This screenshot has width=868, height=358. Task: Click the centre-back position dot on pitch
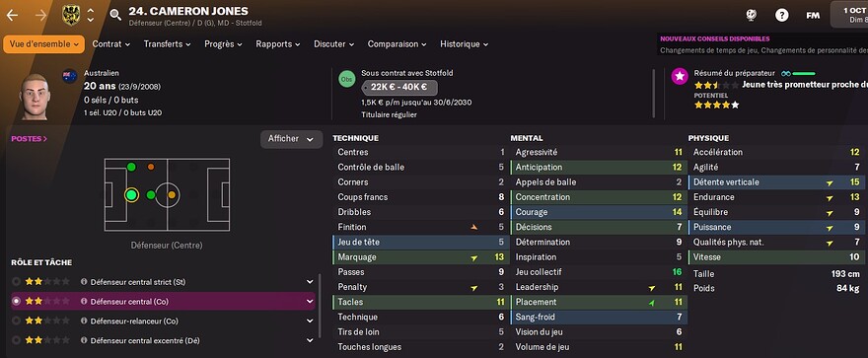tap(131, 194)
